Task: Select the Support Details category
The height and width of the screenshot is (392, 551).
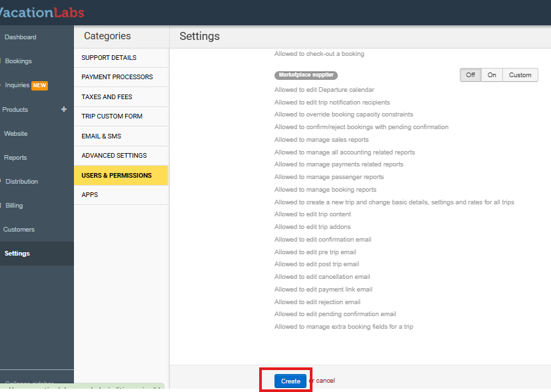Action: pos(109,58)
